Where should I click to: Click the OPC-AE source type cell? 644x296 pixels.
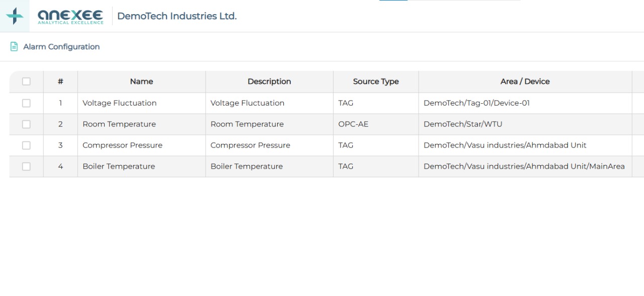[353, 124]
